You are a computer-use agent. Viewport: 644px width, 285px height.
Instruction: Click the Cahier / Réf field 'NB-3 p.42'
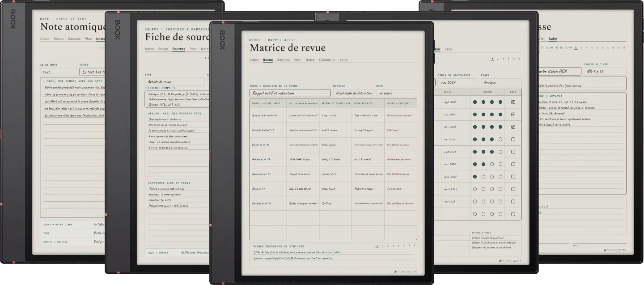(605, 72)
